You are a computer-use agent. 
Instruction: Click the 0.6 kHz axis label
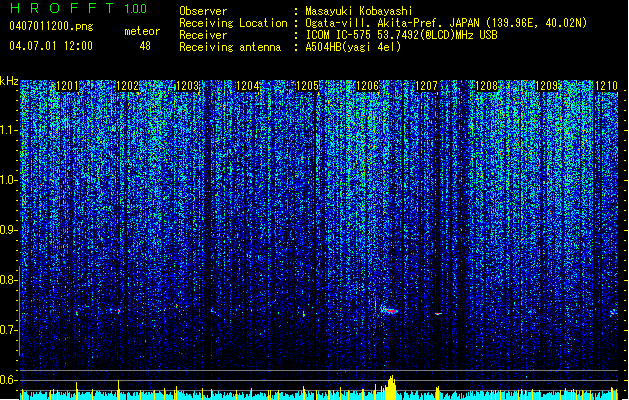click(x=7, y=380)
